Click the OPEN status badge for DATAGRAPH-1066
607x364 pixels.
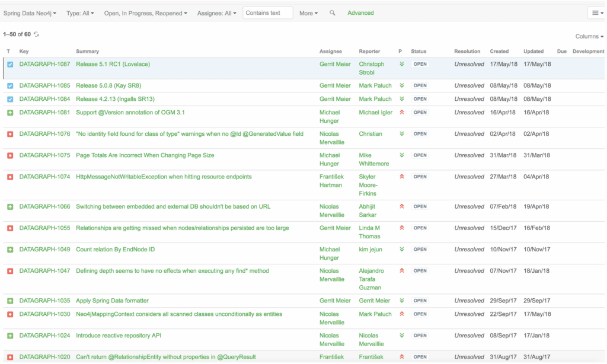coord(420,207)
